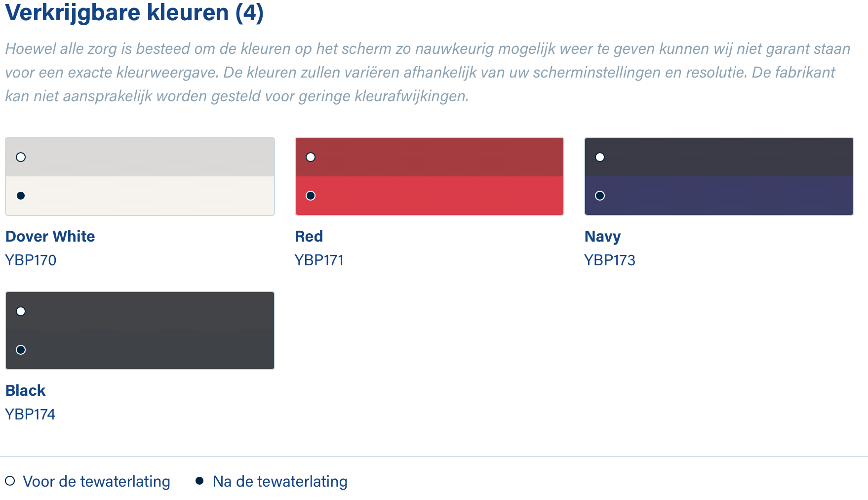This screenshot has width=868, height=500.
Task: Click Red swatch lower marker dot
Action: [x=311, y=196]
